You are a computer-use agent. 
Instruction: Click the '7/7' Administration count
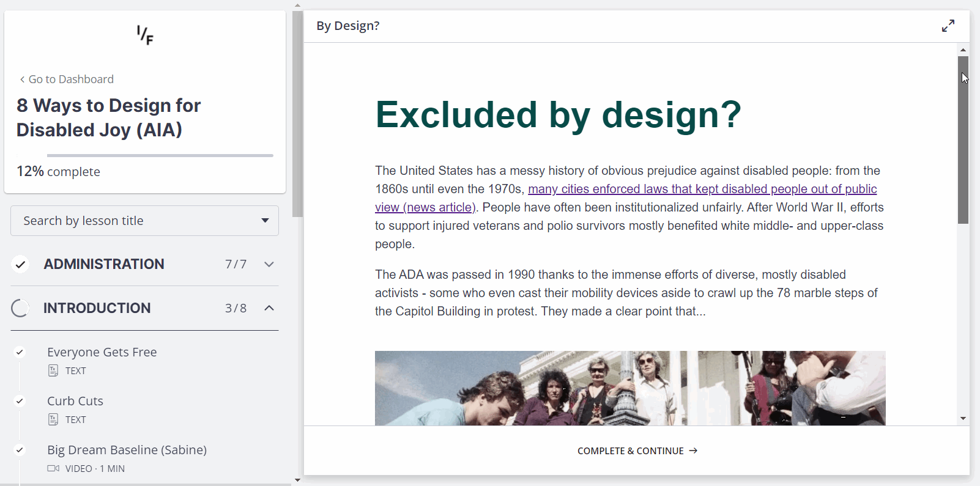(236, 264)
